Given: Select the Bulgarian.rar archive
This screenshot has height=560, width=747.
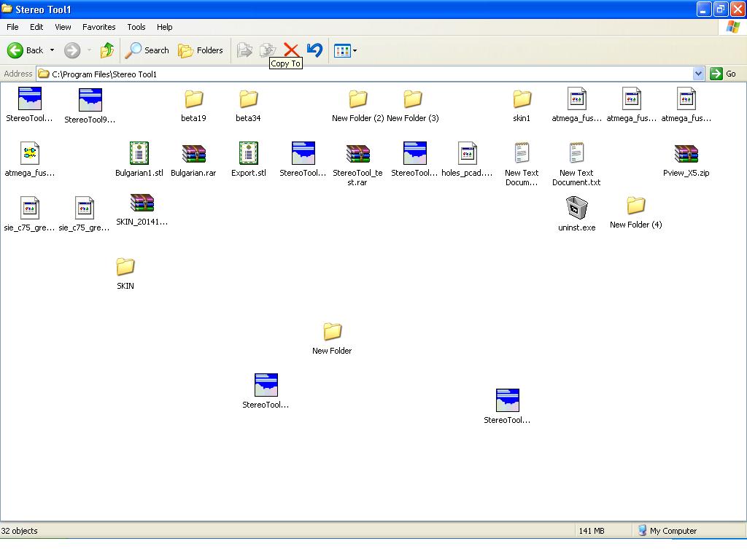Looking at the screenshot, I should click(193, 160).
